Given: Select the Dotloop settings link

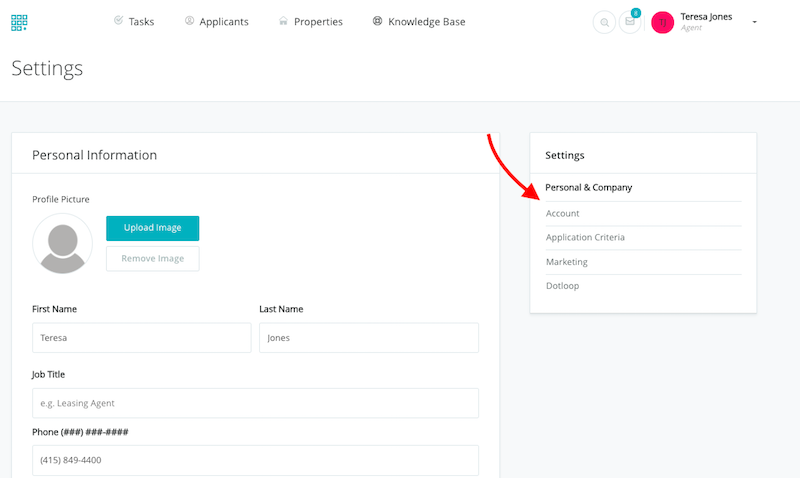Looking at the screenshot, I should (x=563, y=286).
